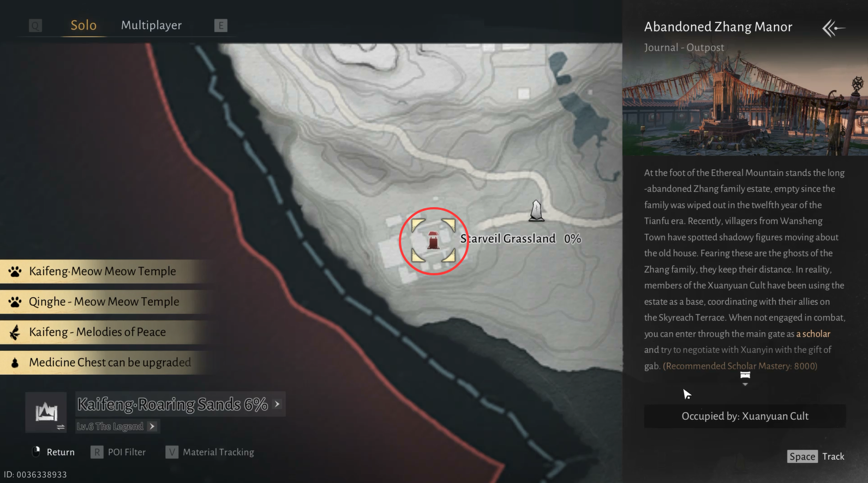The image size is (868, 483).
Task: Click the Return button
Action: [53, 452]
